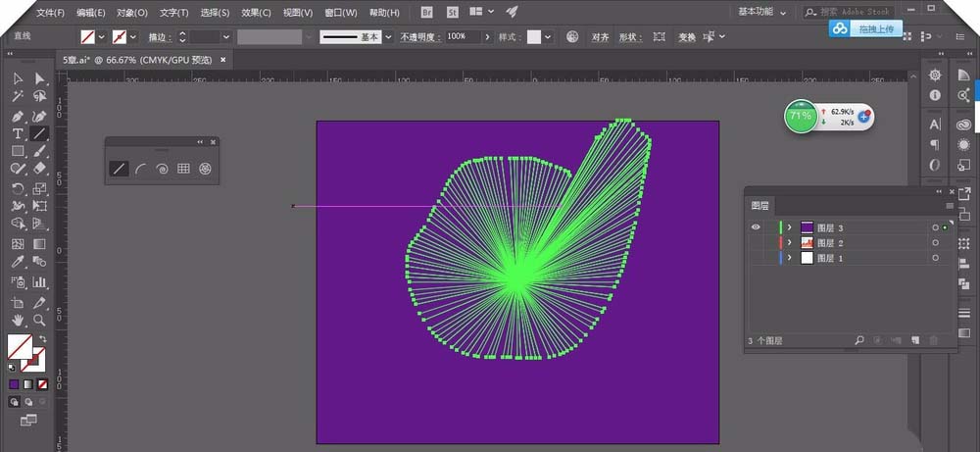Screen dimensions: 980x452
Task: Toggle visibility box for 图层 1
Action: tap(755, 258)
